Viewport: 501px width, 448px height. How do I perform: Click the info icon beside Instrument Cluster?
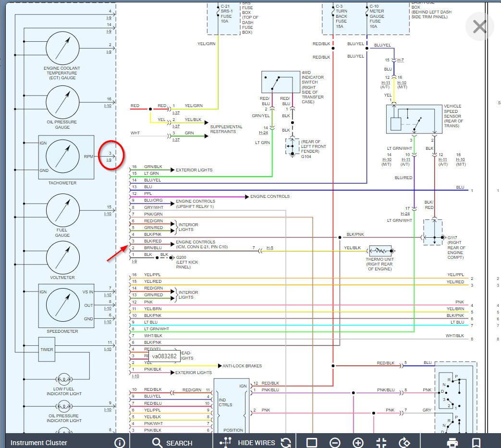click(x=119, y=442)
